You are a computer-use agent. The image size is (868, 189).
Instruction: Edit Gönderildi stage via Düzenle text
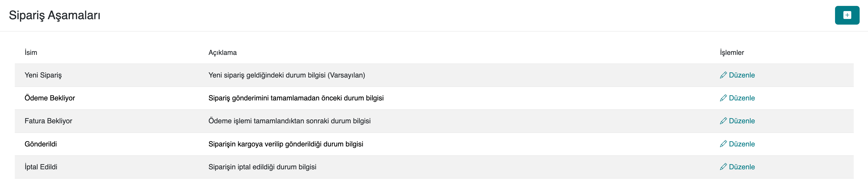(742, 144)
